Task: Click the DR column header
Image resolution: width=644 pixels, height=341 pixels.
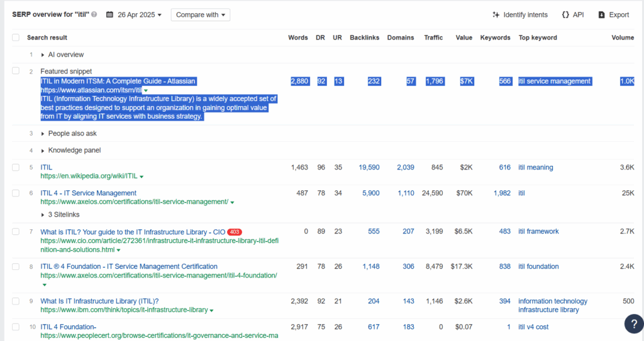Action: [x=320, y=37]
